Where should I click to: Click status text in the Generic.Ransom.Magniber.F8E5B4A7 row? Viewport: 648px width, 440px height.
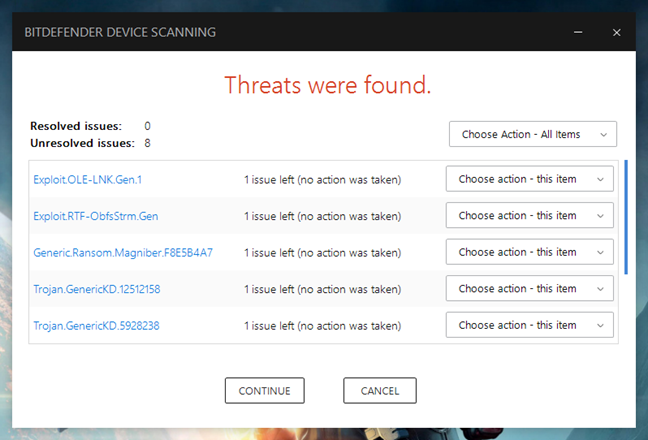pos(322,252)
